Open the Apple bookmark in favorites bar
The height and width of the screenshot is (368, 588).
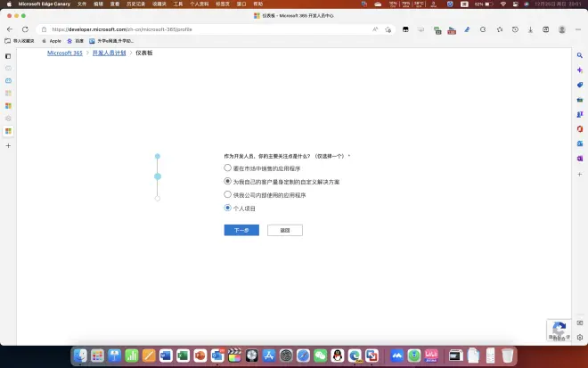[52, 41]
